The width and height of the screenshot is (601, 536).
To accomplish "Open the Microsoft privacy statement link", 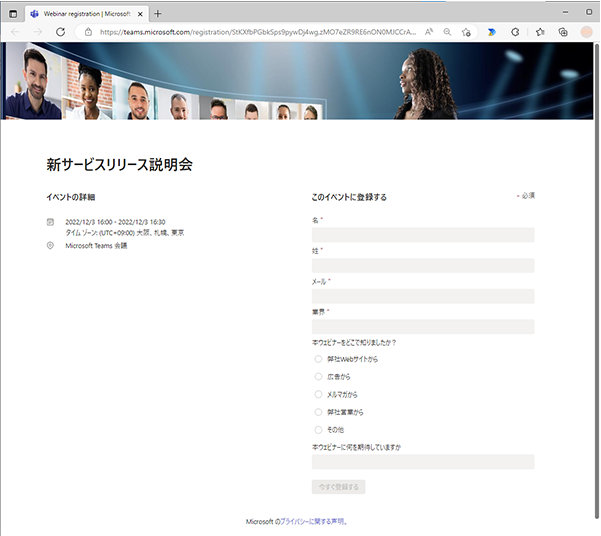I will [x=314, y=521].
